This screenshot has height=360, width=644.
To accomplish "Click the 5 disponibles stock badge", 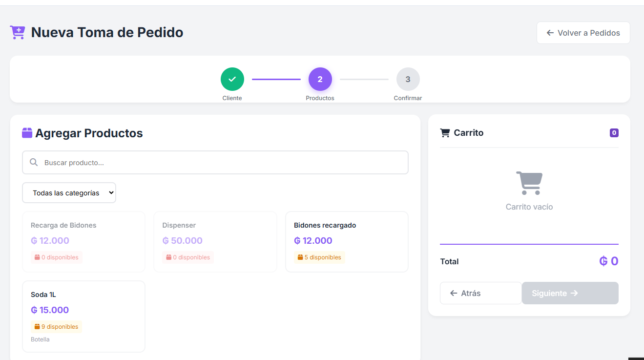I will [319, 257].
